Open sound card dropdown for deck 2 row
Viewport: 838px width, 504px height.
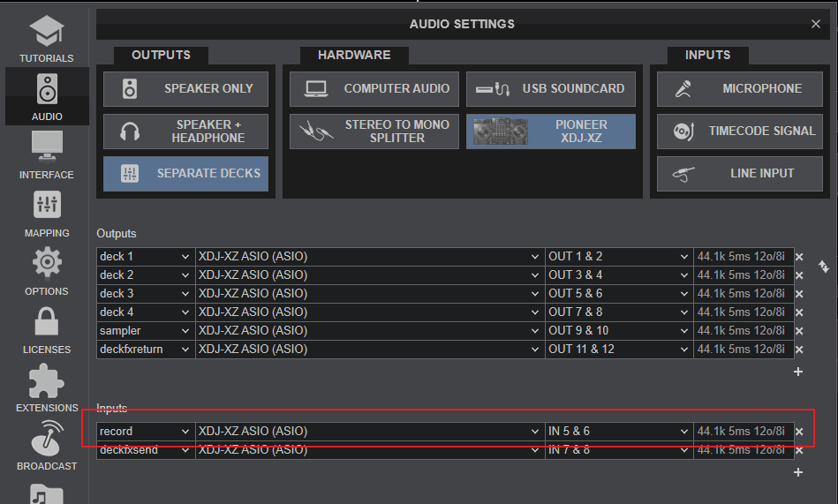(370, 275)
